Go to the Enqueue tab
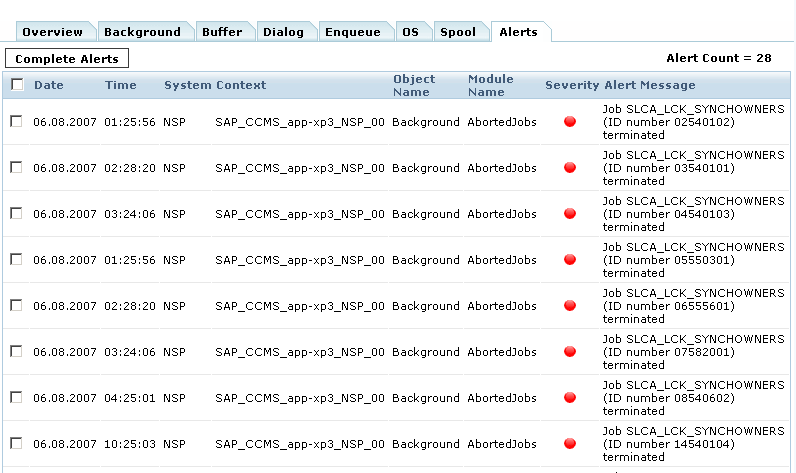 coord(352,32)
